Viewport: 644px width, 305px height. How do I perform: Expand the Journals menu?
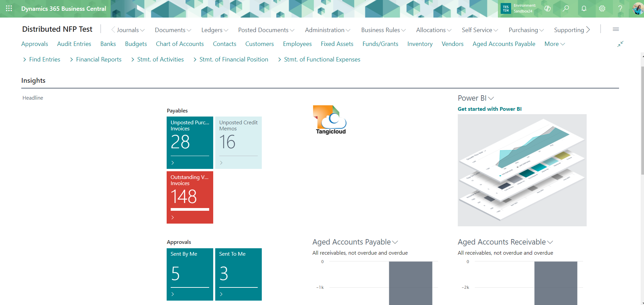(x=131, y=30)
